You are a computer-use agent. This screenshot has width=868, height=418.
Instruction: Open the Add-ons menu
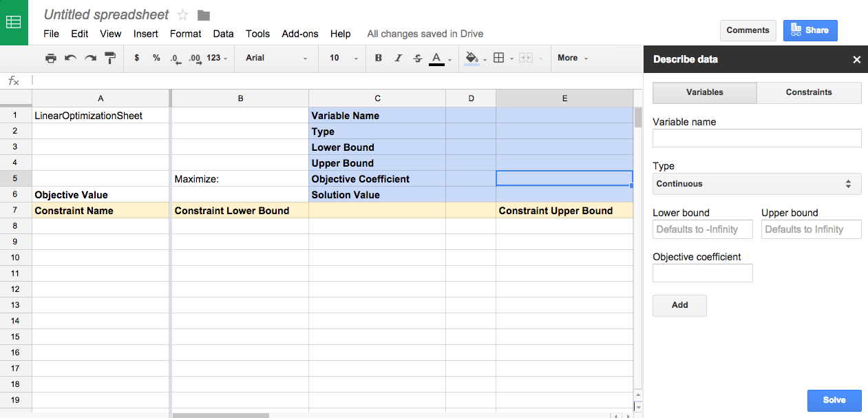[x=300, y=34]
